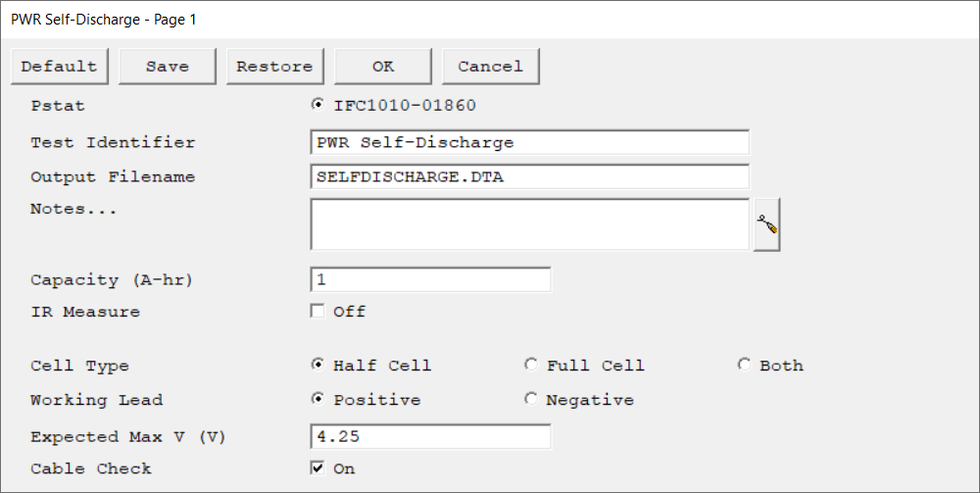Select the IFC1010-01860 potentiostat radio button

coord(318,105)
